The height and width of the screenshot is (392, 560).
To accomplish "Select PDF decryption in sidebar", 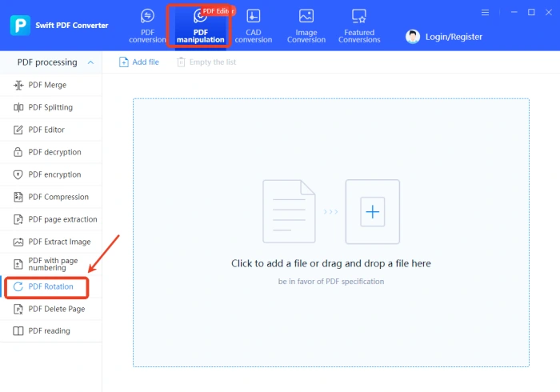I will [51, 152].
